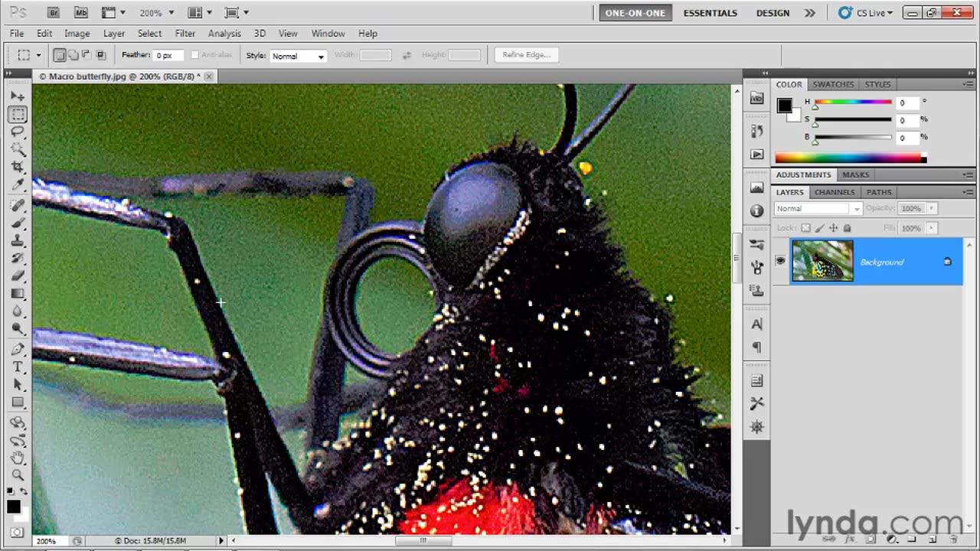
Task: Open the Arrange Documents dropdown
Action: pyautogui.click(x=200, y=12)
